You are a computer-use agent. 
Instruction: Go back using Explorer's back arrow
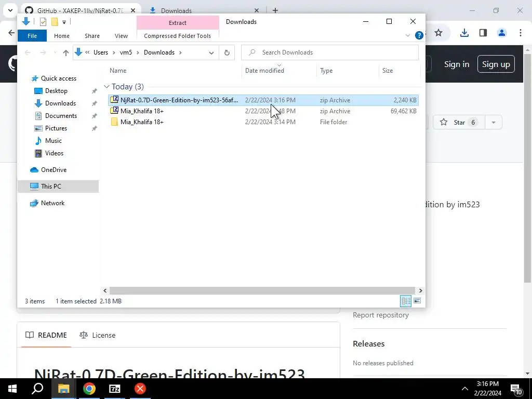(28, 52)
